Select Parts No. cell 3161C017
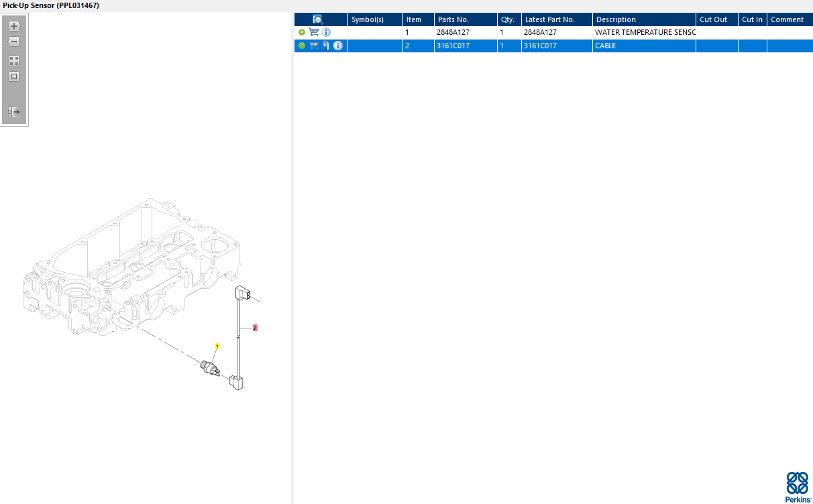Screen dimensions: 813x504 [466, 46]
